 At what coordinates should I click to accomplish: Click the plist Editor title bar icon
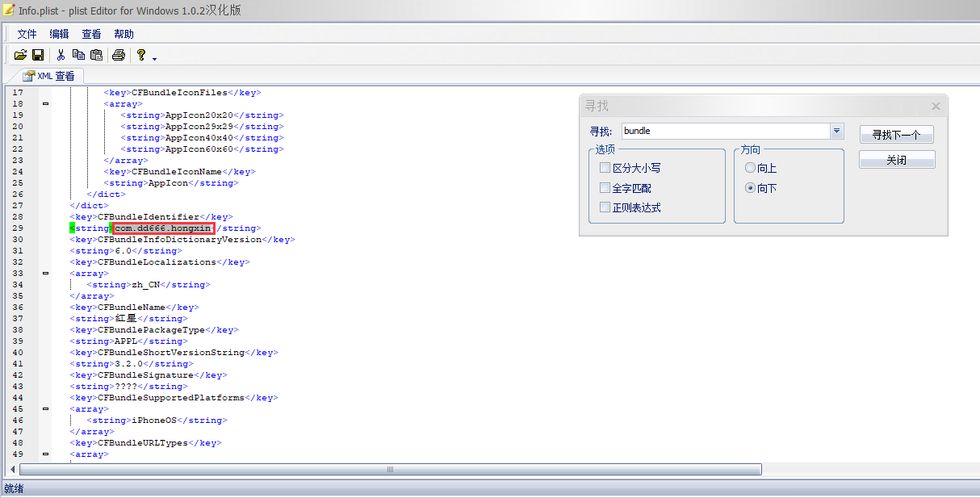pos(9,10)
